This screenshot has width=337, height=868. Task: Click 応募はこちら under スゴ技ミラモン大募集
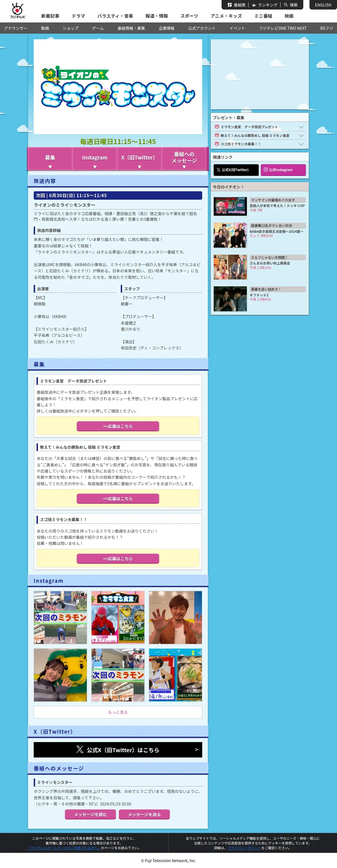point(118,559)
